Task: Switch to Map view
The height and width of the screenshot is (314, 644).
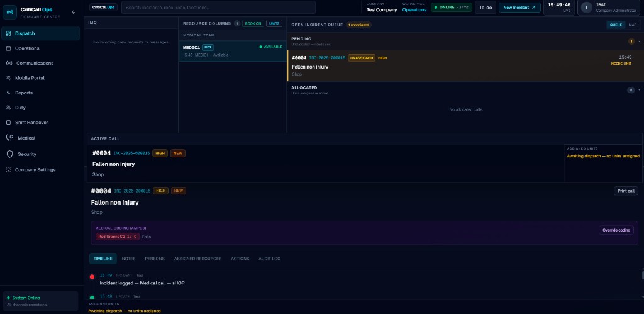Action: coord(633,25)
